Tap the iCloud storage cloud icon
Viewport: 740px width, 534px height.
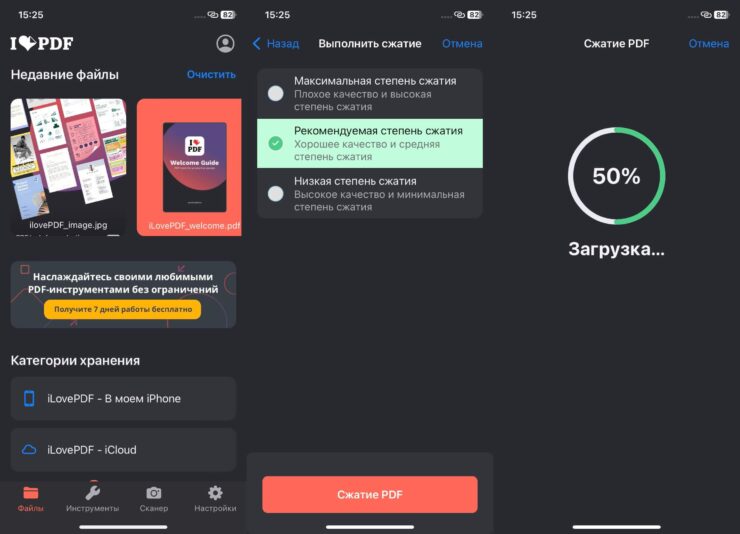coord(29,450)
